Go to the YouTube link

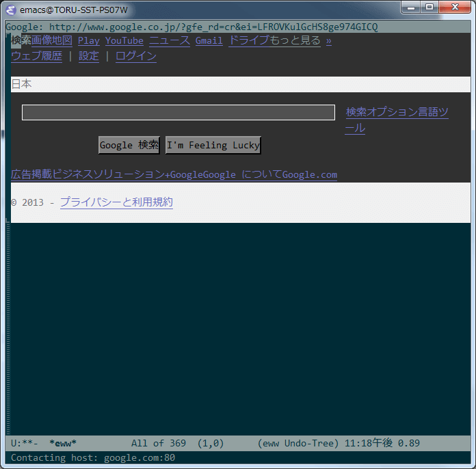coord(124,41)
